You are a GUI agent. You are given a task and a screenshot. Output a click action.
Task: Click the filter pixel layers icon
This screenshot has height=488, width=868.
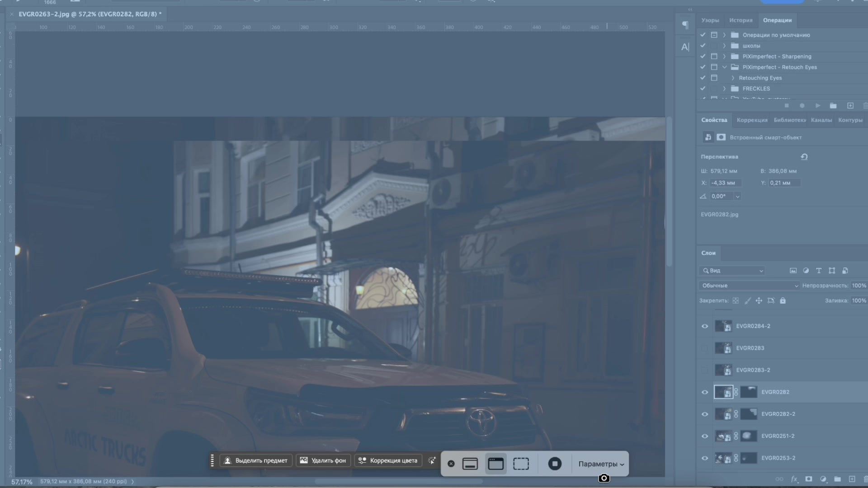pyautogui.click(x=793, y=271)
